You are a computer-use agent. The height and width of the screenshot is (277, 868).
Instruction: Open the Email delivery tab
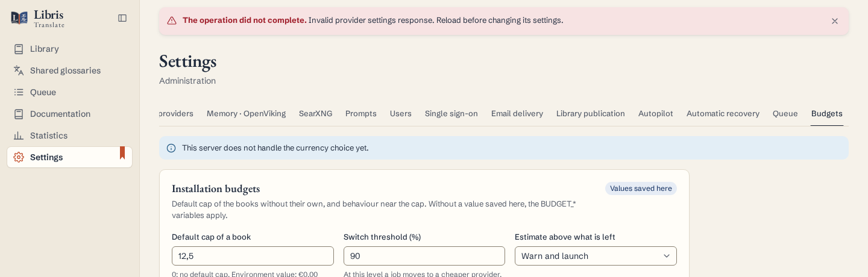point(517,113)
